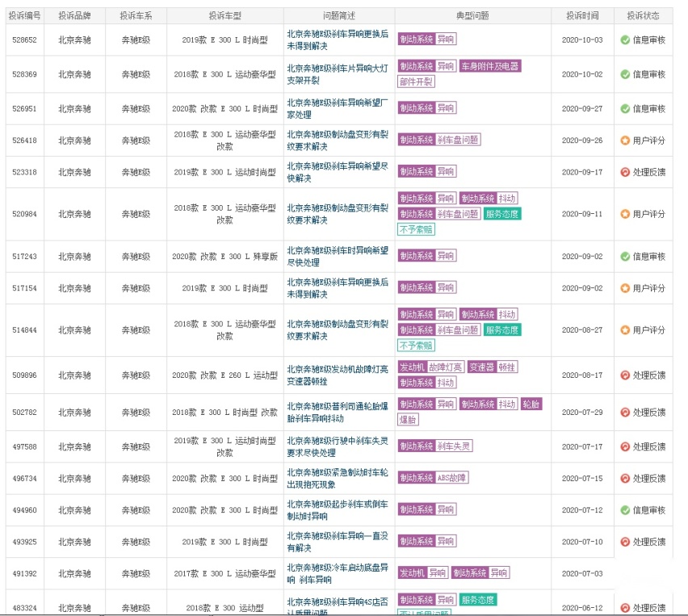
Task: Open complaint 北京奔驰E级普利司通轮胎爆胎刹车异响抖动
Action: (338, 413)
